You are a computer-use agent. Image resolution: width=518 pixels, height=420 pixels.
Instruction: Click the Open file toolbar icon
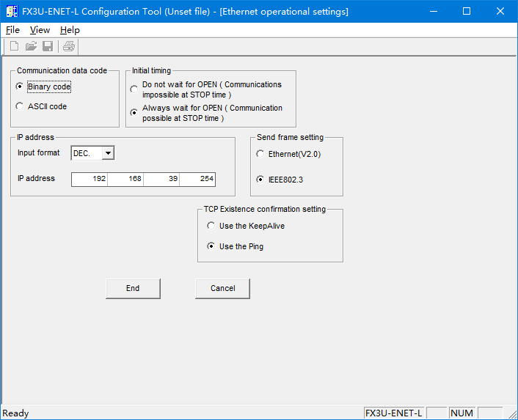31,47
